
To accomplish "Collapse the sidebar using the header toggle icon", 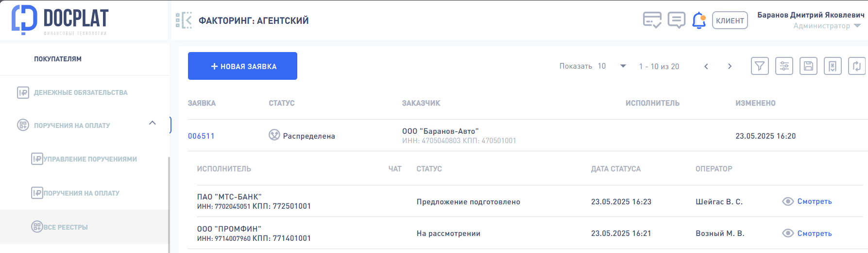I will [x=184, y=20].
